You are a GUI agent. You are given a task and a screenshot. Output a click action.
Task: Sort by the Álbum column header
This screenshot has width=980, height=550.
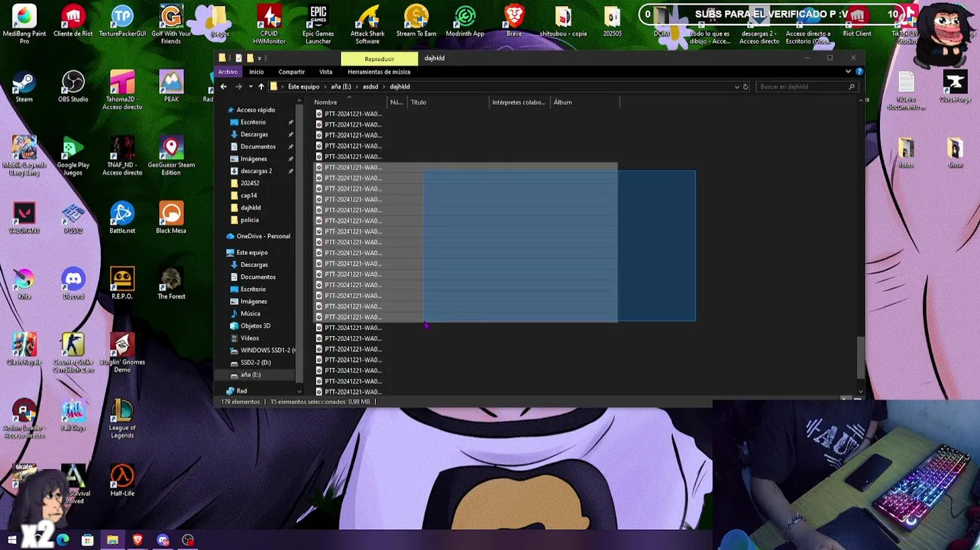(584, 102)
